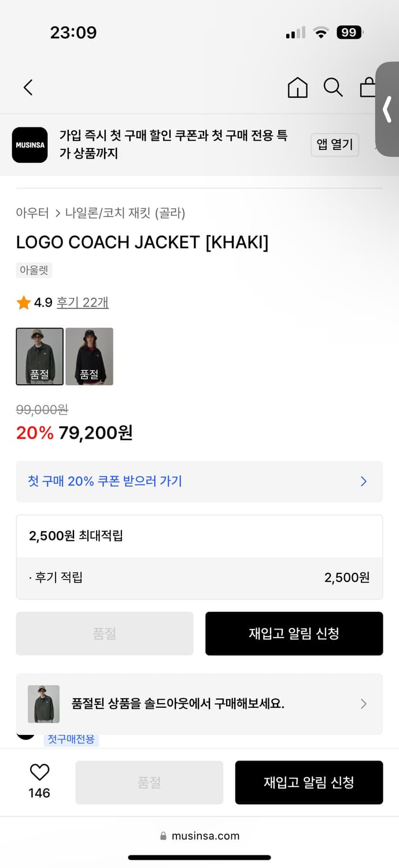Select the black jacket colorway thumbnail

(89, 356)
